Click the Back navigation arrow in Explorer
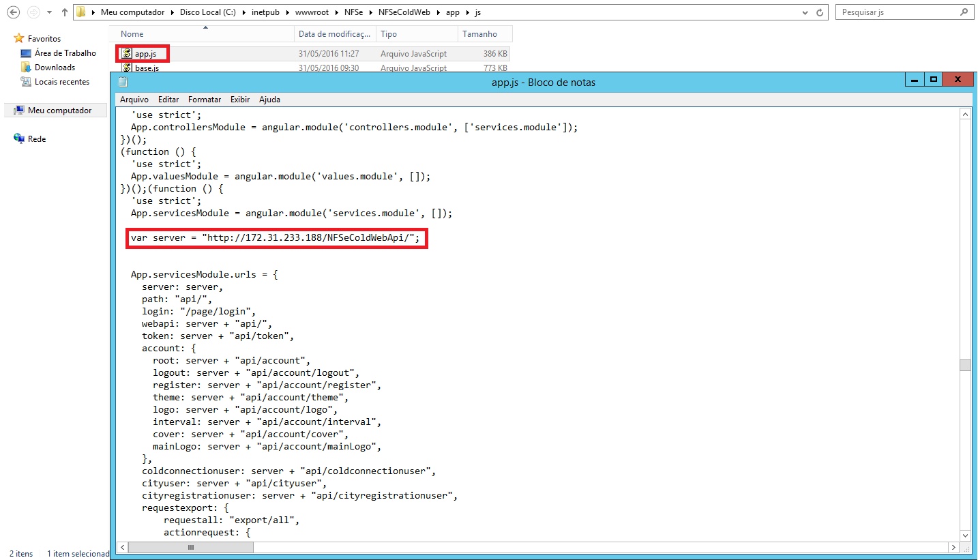The image size is (978, 560). click(x=12, y=12)
